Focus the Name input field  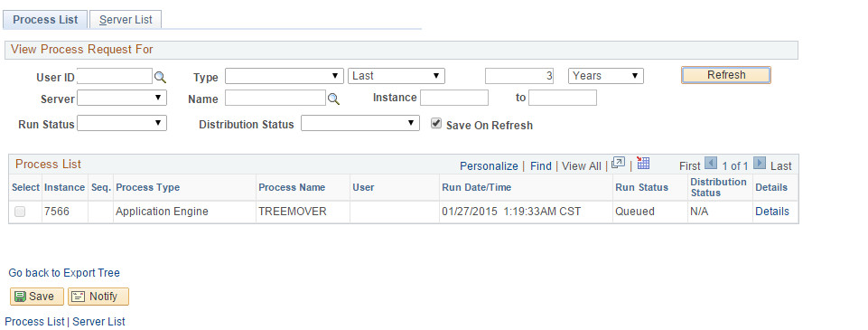[275, 98]
